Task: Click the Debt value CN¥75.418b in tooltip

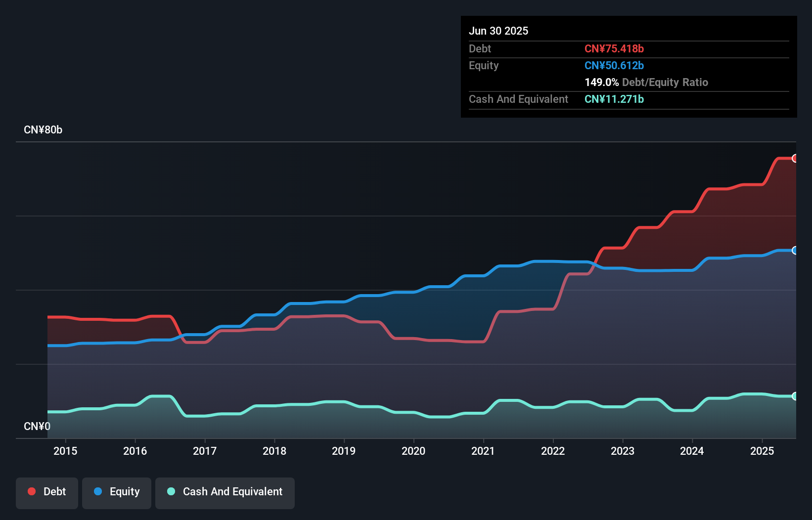Action: 614,48
